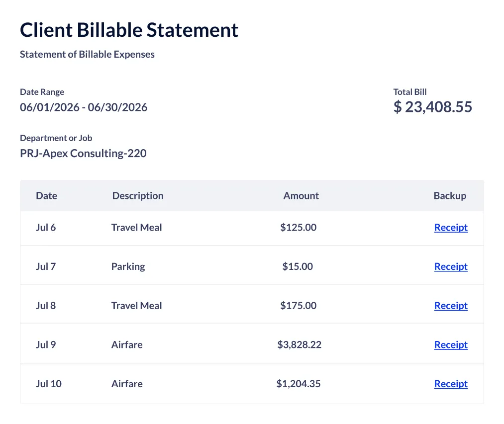This screenshot has height=424, width=504.
Task: Click the Parking description cell
Action: pos(128,266)
